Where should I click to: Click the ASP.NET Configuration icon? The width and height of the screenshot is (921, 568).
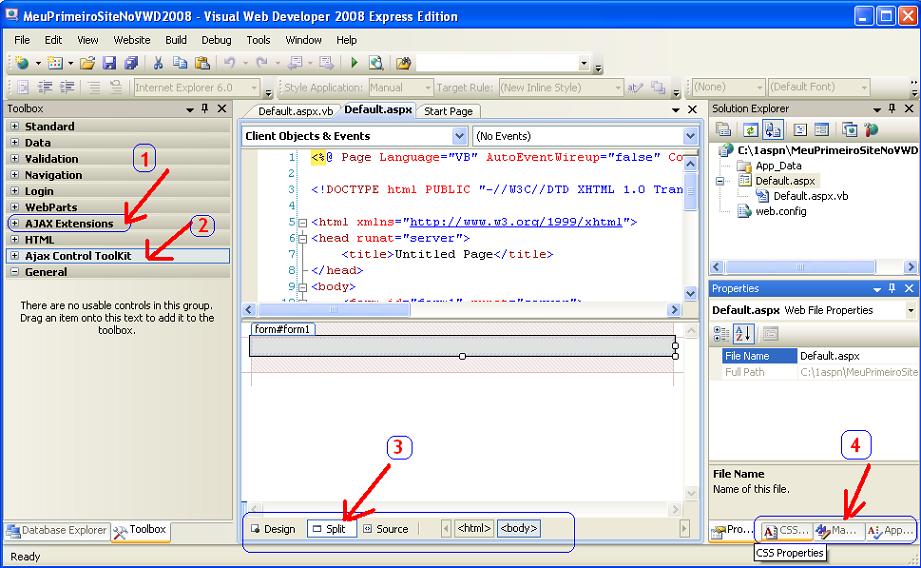coord(871,129)
